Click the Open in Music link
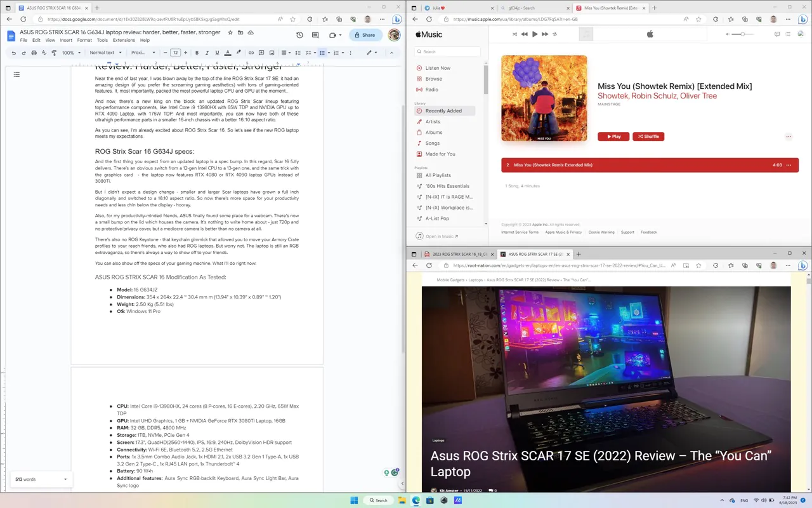Screen dimensions: 812x508 [442, 236]
